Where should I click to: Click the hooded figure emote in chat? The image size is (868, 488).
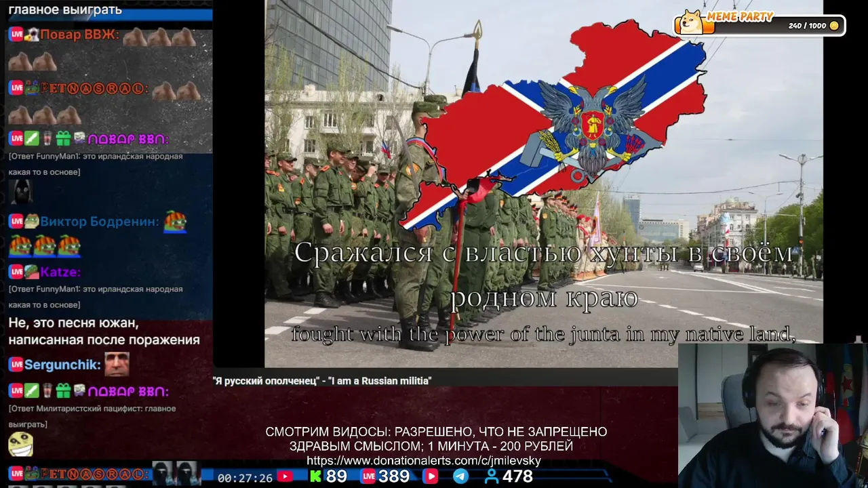[x=20, y=192]
